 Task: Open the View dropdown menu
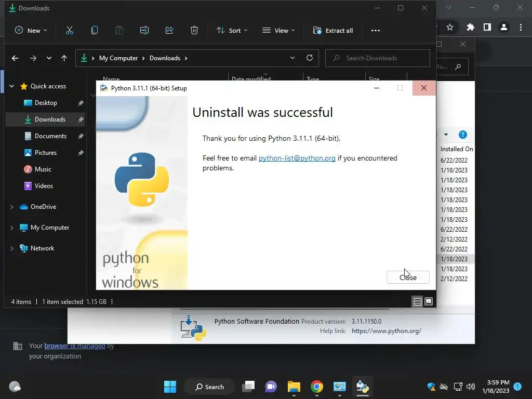tap(278, 30)
